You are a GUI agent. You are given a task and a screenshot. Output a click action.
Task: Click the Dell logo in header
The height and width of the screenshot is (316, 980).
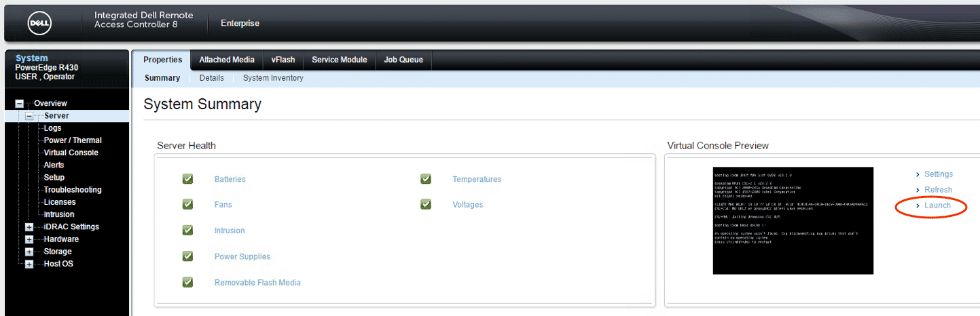[39, 24]
